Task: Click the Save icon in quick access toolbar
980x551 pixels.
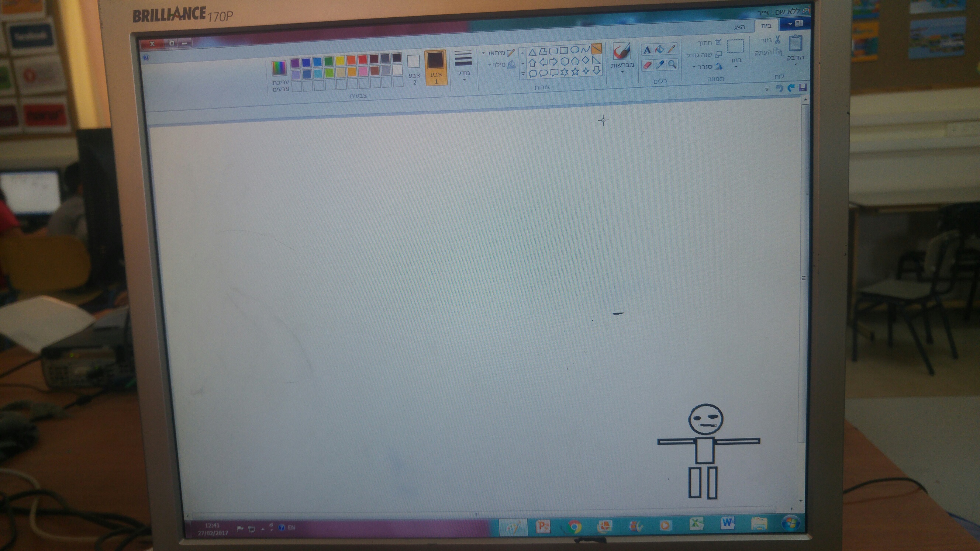Action: point(803,87)
